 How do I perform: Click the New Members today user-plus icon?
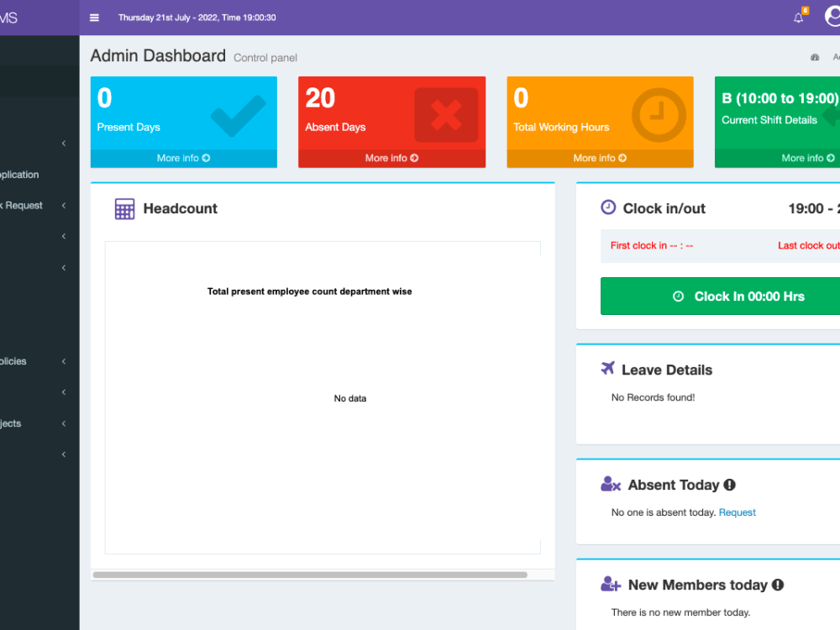[611, 584]
